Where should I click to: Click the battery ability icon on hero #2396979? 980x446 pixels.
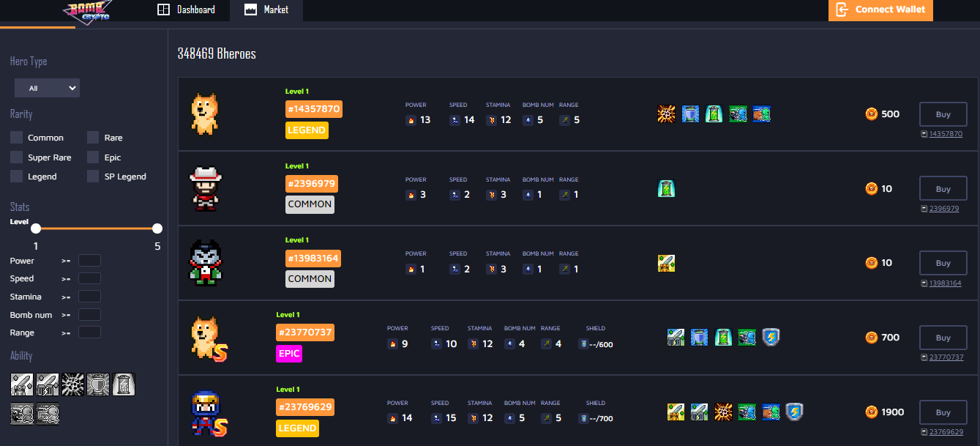pyautogui.click(x=666, y=189)
